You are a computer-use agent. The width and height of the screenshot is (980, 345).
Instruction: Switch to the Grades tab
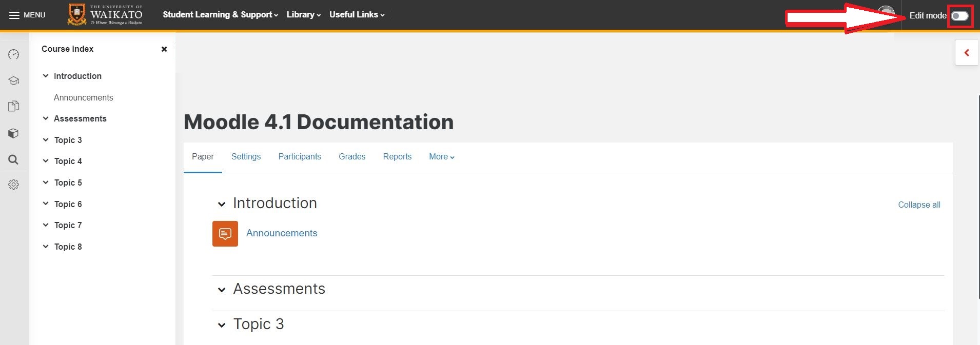click(352, 157)
